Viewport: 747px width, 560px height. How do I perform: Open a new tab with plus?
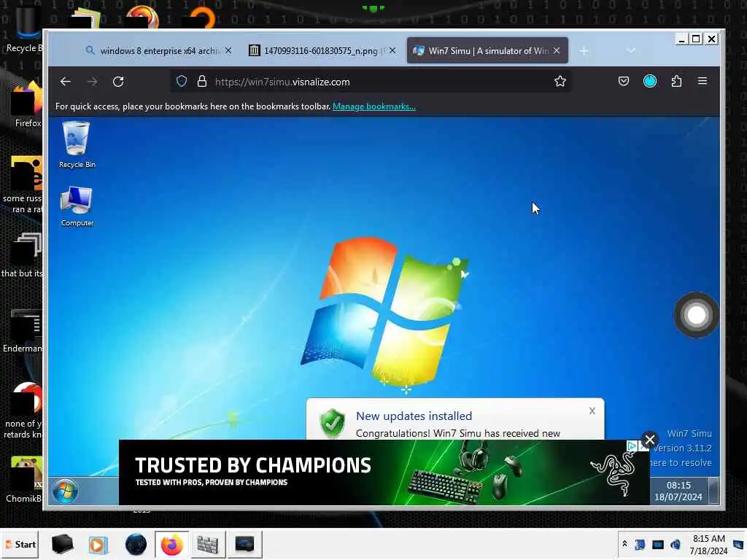[x=584, y=51]
